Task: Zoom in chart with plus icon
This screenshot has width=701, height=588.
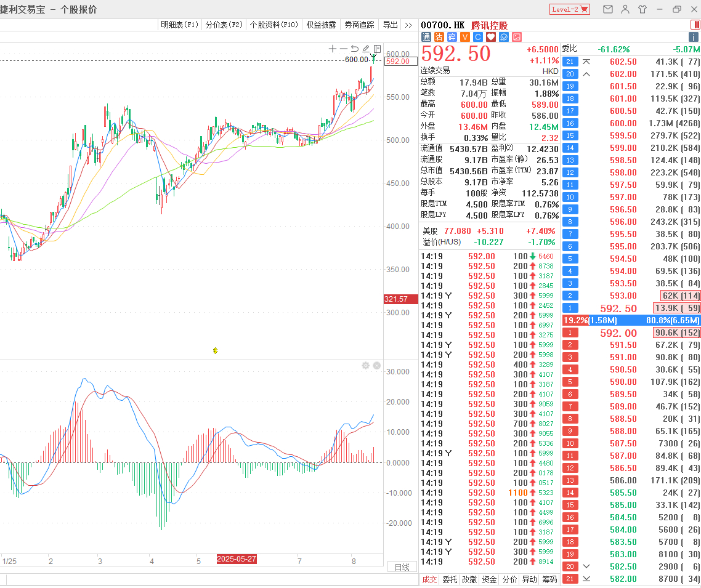Action: (332, 49)
